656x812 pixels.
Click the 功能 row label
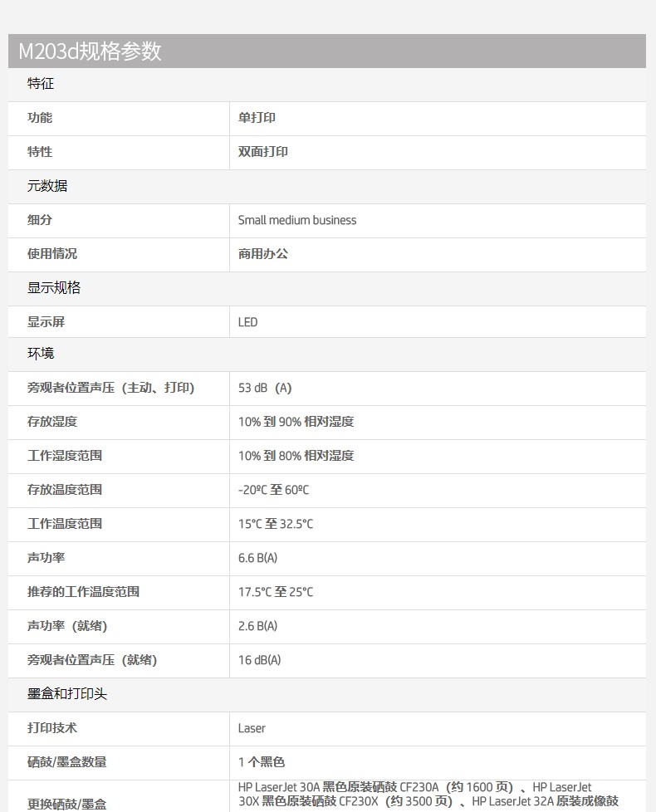tap(40, 118)
